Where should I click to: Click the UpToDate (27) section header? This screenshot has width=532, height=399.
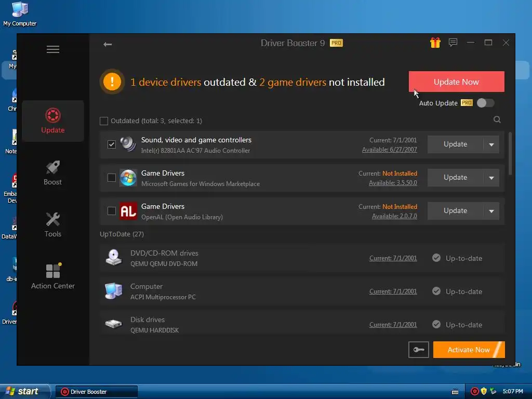coord(122,234)
